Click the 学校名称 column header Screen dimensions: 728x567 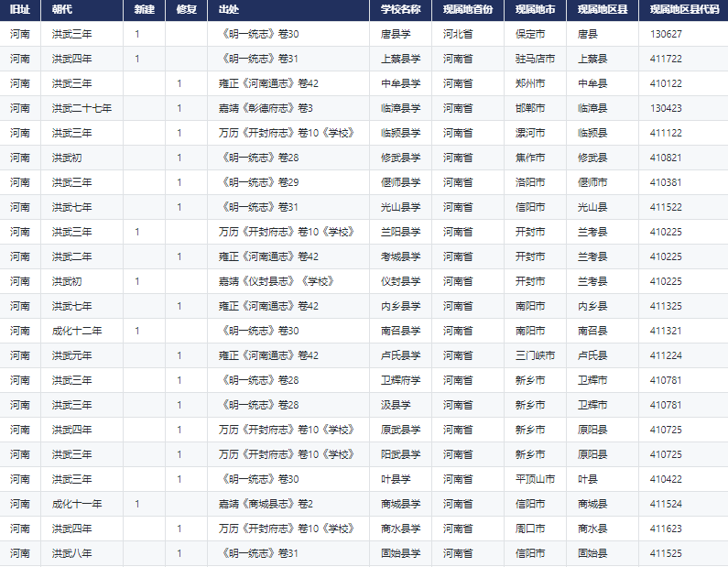pyautogui.click(x=401, y=9)
